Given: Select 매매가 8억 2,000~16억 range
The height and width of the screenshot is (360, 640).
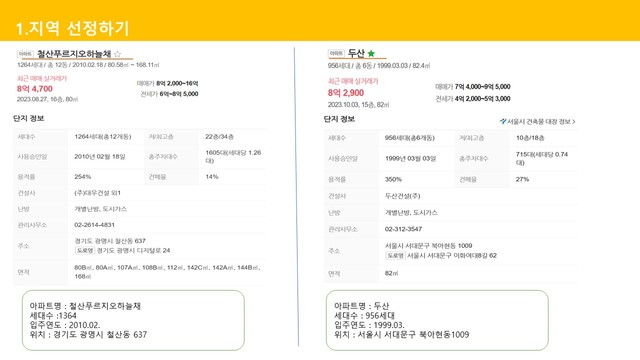Looking at the screenshot, I should (x=167, y=83).
